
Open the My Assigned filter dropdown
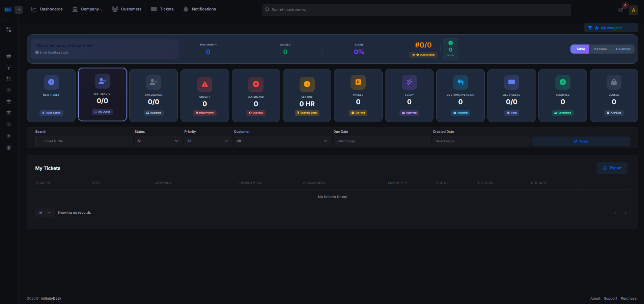(611, 28)
